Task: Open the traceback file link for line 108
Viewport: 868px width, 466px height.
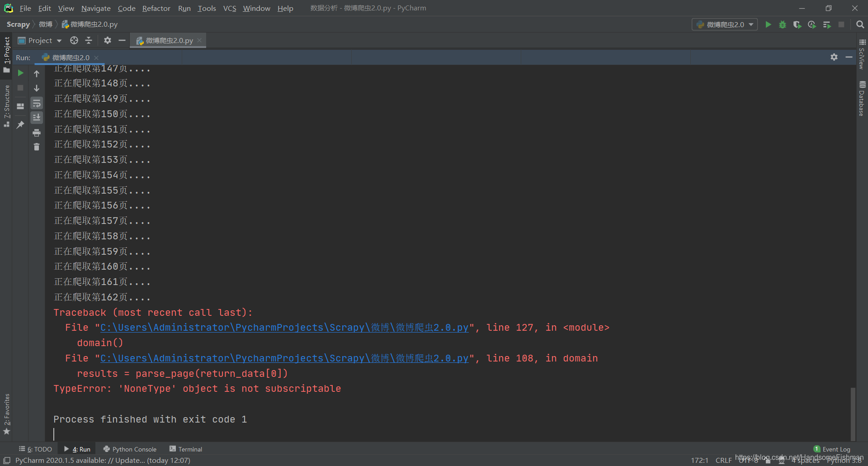Action: [284, 358]
